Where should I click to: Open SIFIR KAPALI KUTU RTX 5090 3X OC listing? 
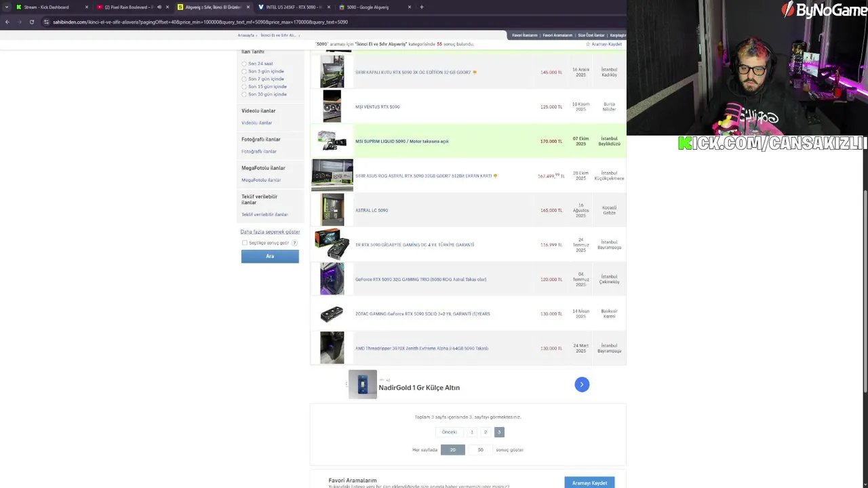click(412, 73)
